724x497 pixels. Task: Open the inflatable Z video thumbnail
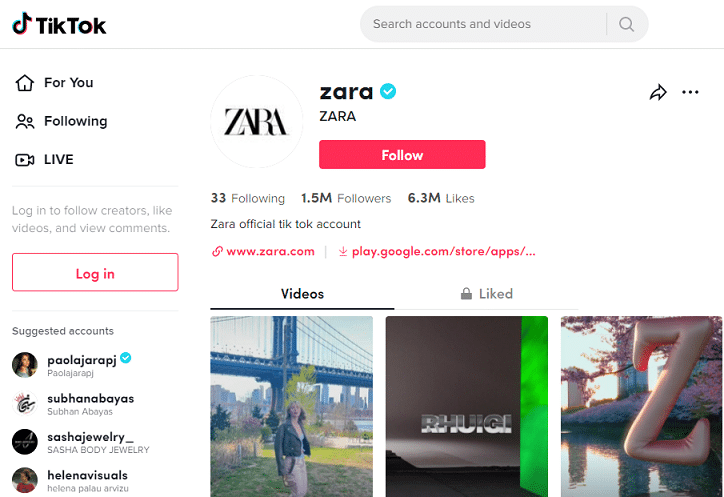coord(642,406)
